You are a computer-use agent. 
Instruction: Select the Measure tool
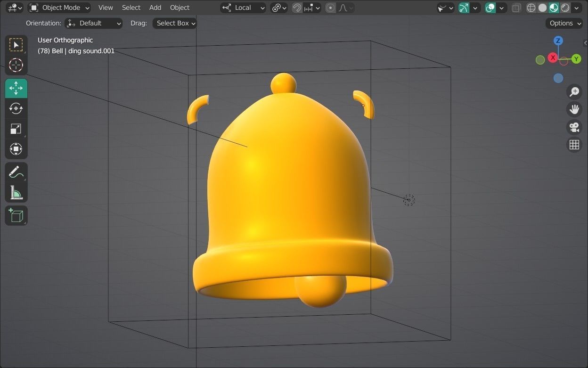16,192
